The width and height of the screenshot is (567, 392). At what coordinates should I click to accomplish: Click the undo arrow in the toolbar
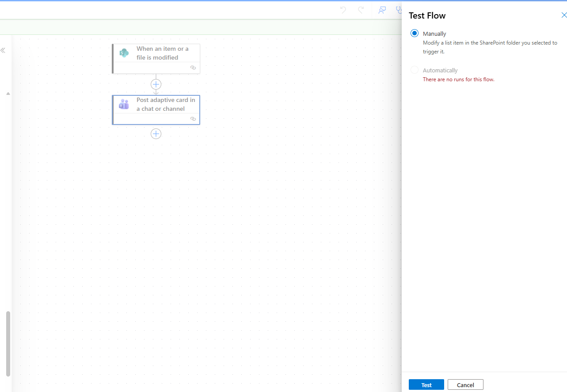343,10
